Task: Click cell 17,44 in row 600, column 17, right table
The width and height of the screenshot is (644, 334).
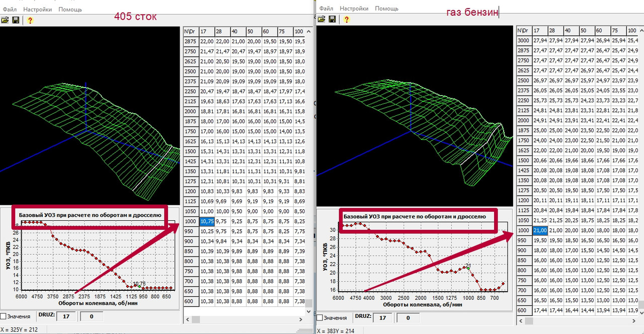Action: click(x=540, y=310)
